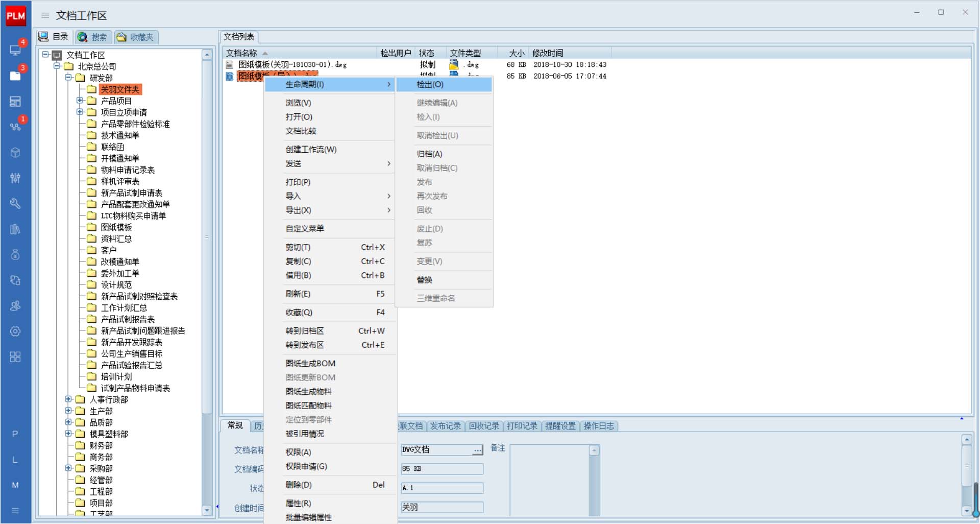Click the four-squares grid icon in sidebar

pyautogui.click(x=15, y=357)
